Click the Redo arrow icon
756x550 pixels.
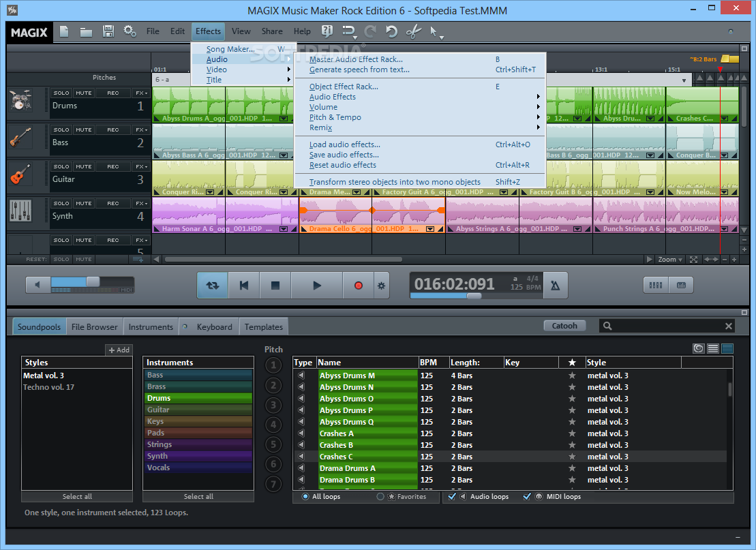370,32
